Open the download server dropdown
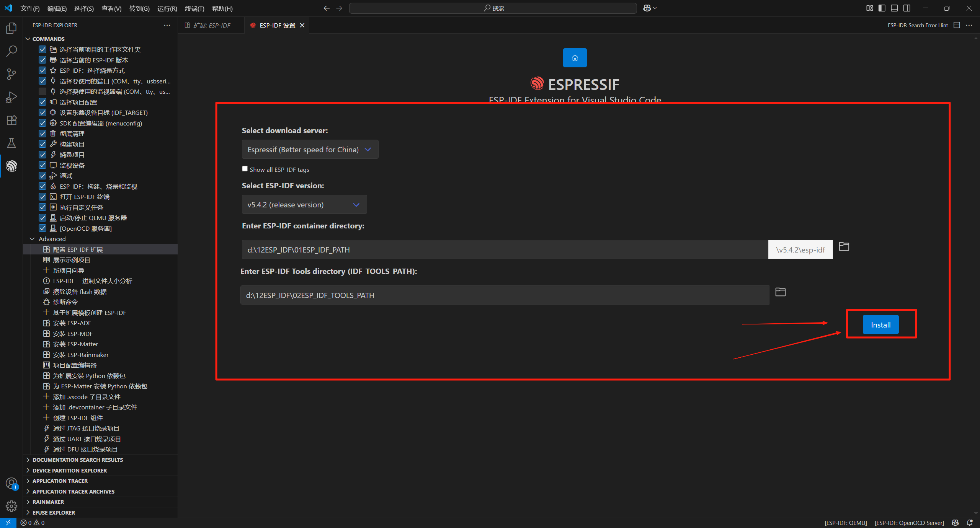980x528 pixels. pos(310,150)
